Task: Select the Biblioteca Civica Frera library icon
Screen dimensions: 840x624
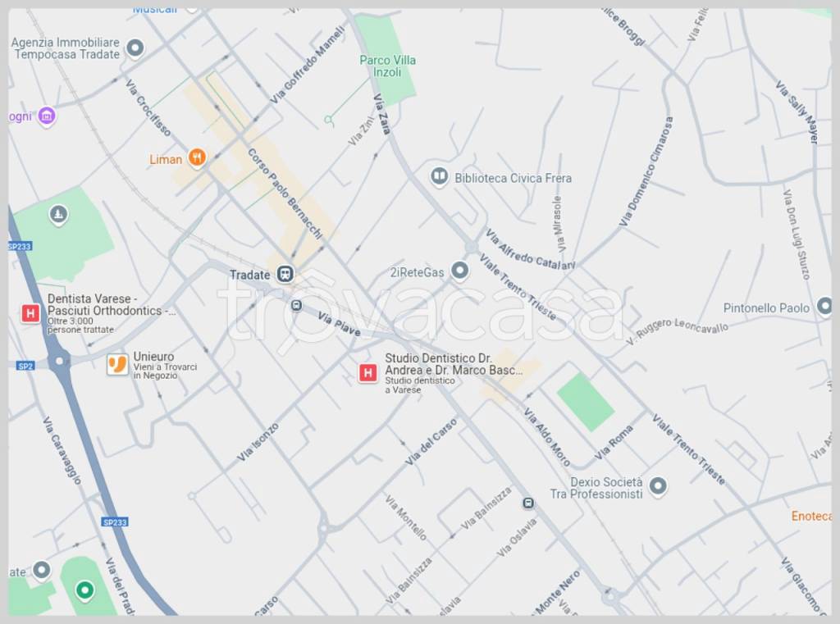Action: (440, 176)
